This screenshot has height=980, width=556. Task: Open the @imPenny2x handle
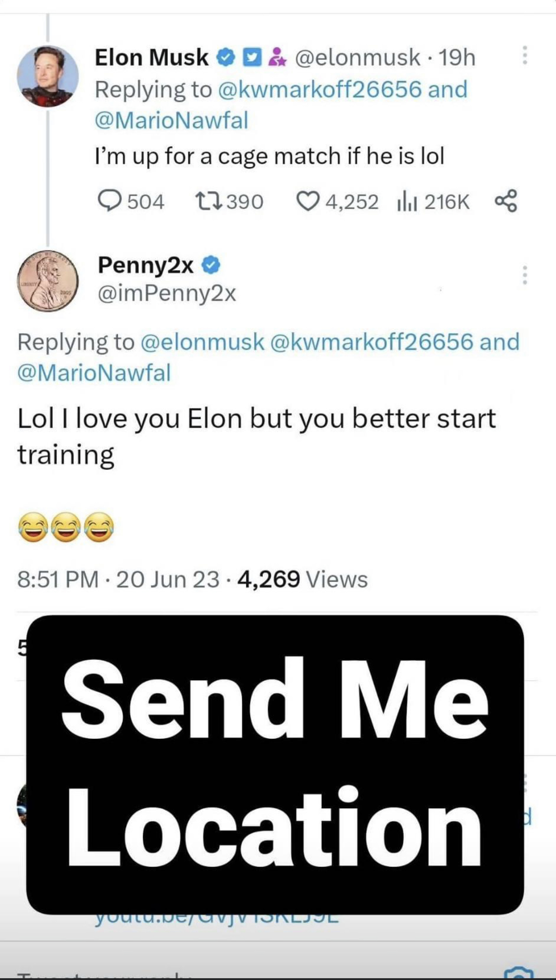167,294
